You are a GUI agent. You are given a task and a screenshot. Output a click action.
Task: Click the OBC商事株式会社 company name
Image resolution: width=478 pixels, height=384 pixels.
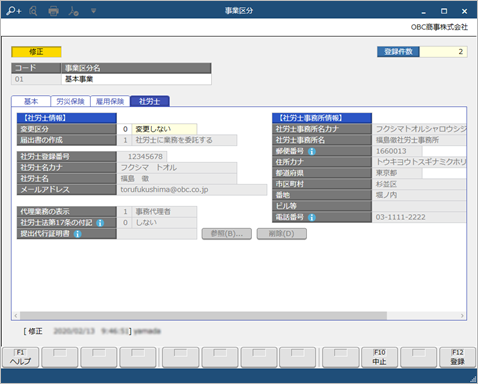tap(439, 27)
